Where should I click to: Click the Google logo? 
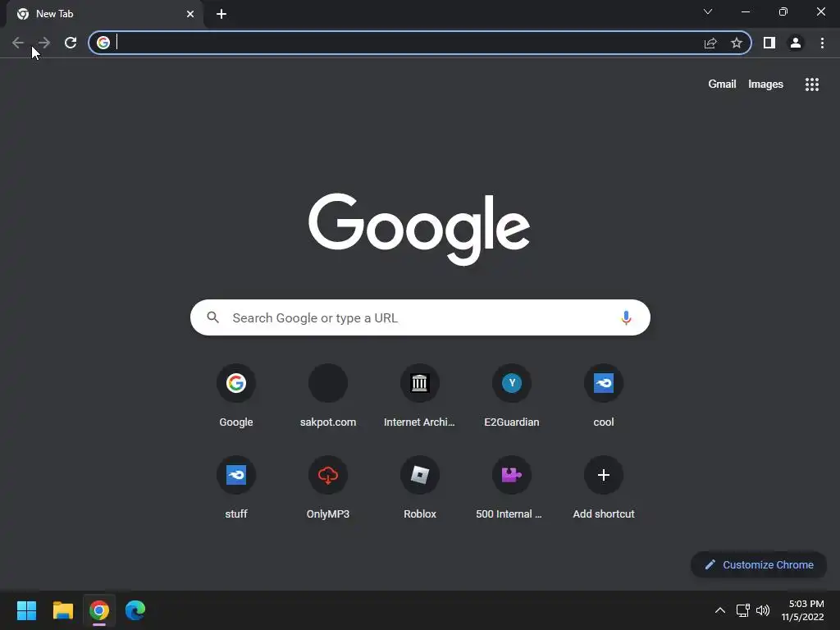[419, 230]
